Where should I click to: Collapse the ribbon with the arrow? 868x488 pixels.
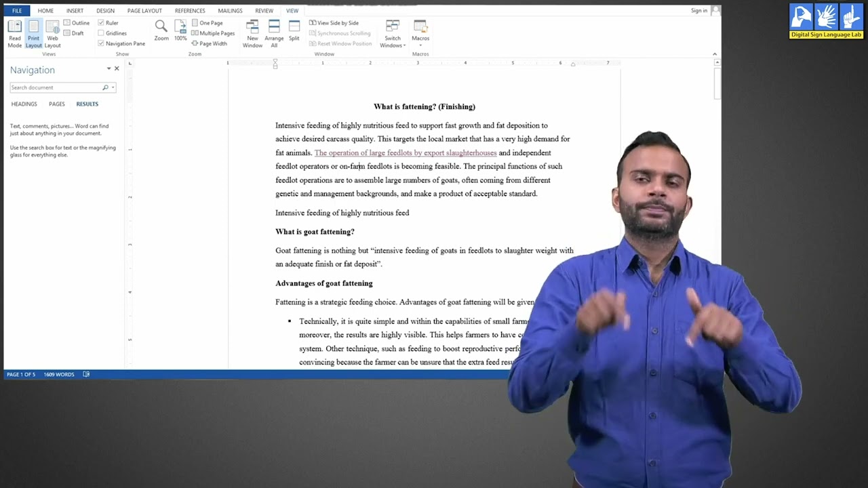714,54
